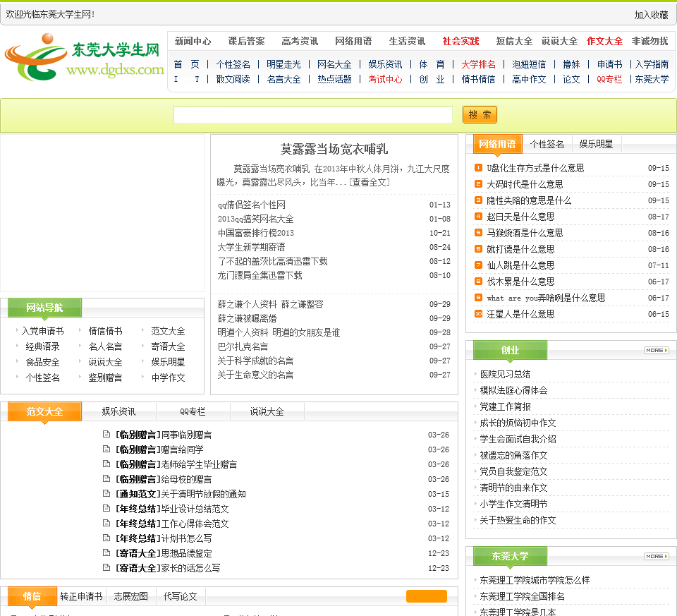Open 经典语录 in 网站导航
Viewport: 677px width, 616px height.
42,346
